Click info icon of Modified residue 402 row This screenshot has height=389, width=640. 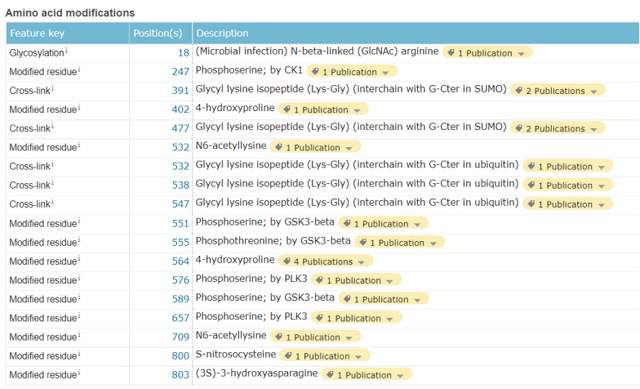click(x=79, y=107)
